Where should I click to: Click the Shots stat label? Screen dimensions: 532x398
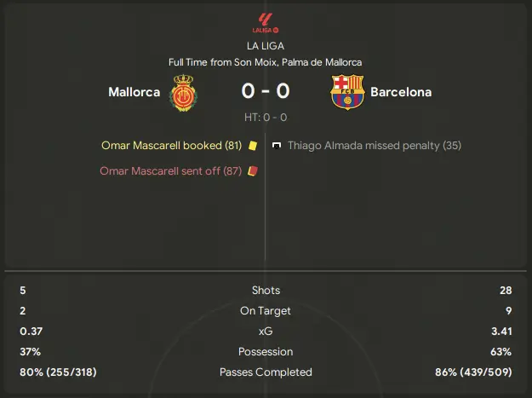click(266, 291)
